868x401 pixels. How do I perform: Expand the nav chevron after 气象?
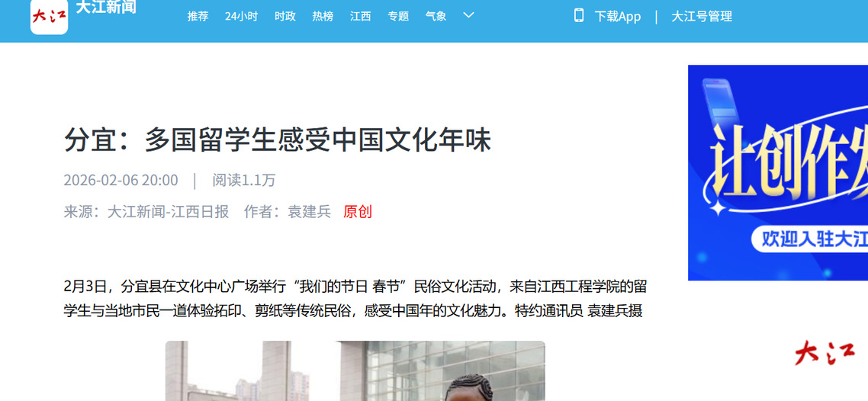click(x=468, y=15)
